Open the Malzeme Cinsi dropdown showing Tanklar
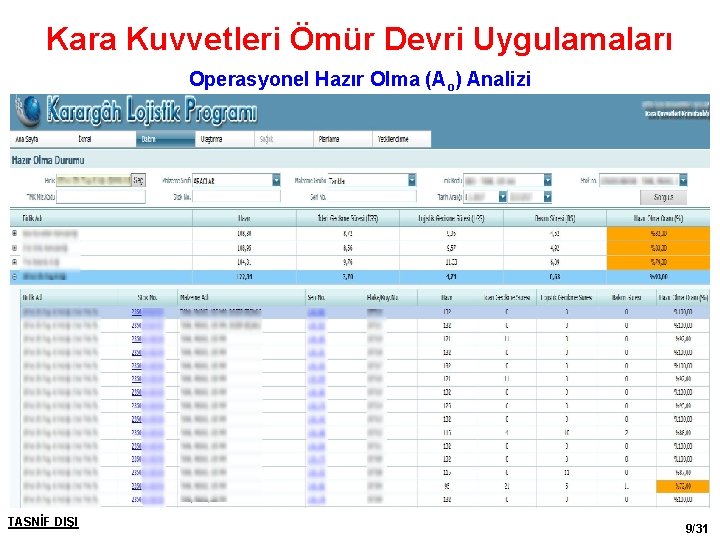 pyautogui.click(x=412, y=180)
